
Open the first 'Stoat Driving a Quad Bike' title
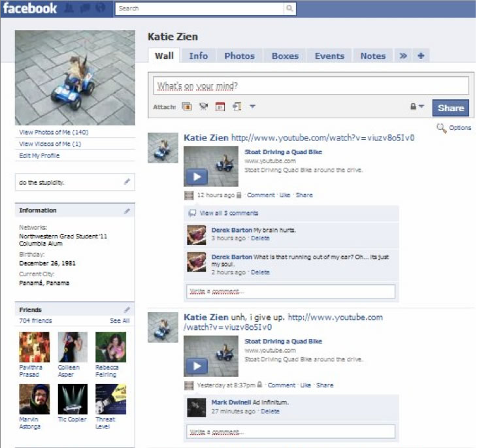[283, 152]
